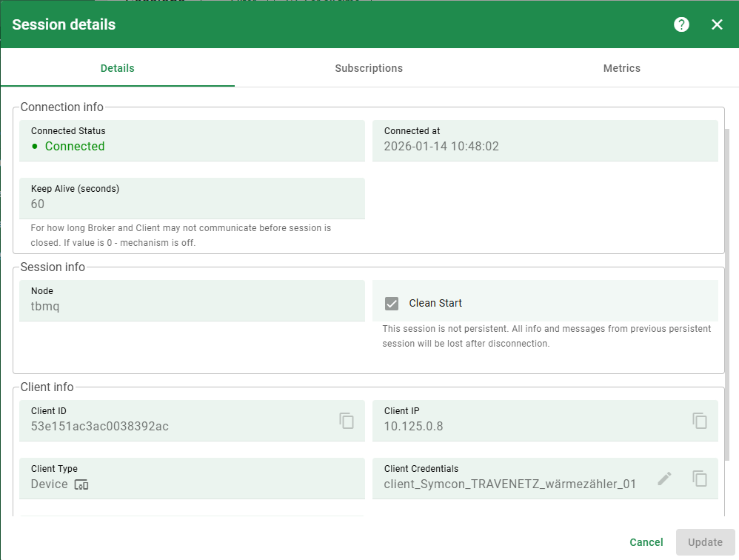Toggle the Clean Start checkbox
This screenshot has width=739, height=560.
point(392,303)
